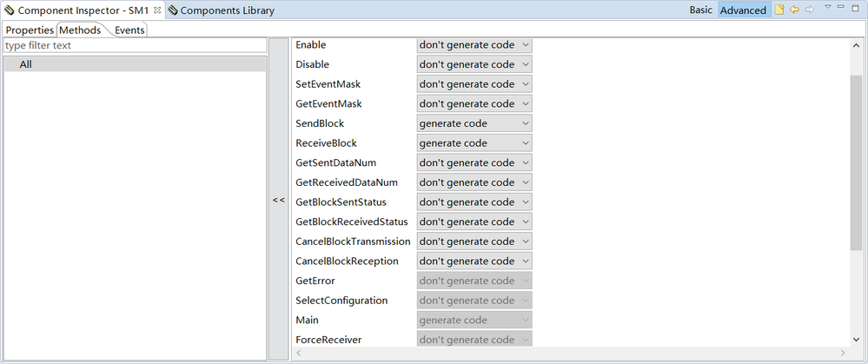Collapse the filter pane with << button

pyautogui.click(x=278, y=200)
